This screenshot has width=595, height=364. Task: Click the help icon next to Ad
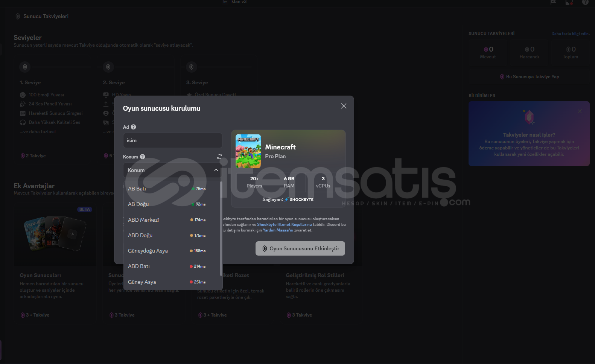[x=133, y=127]
